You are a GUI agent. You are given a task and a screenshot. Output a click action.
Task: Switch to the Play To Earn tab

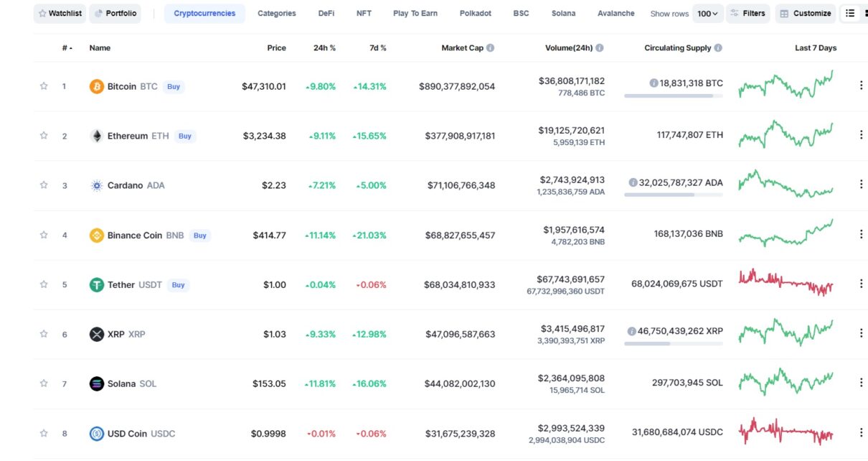(415, 14)
